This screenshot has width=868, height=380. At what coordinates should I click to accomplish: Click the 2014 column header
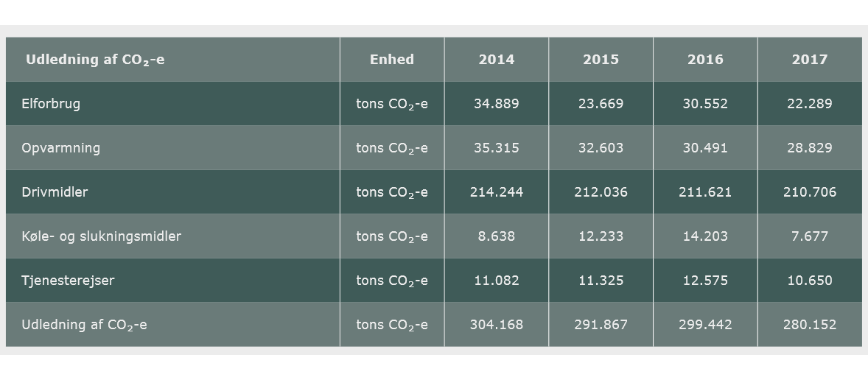[497, 59]
